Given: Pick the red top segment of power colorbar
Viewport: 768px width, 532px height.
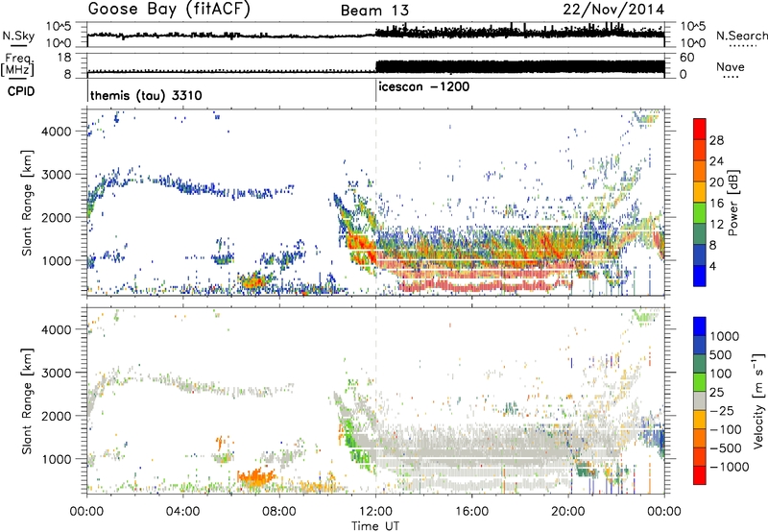Looking at the screenshot, I should (700, 129).
